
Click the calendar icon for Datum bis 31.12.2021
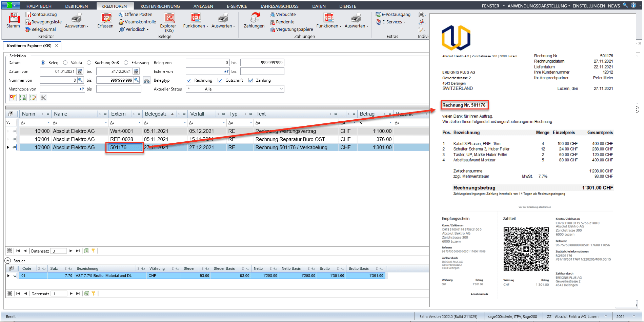[136, 72]
